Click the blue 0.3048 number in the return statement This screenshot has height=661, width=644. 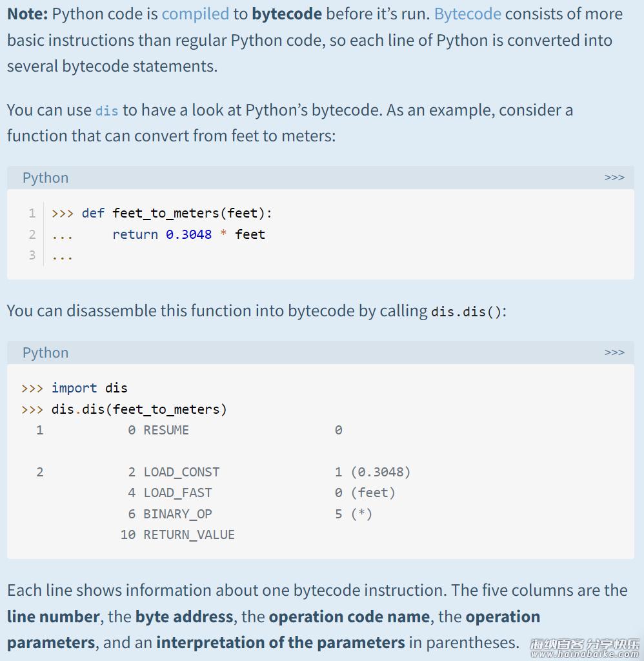[188, 234]
